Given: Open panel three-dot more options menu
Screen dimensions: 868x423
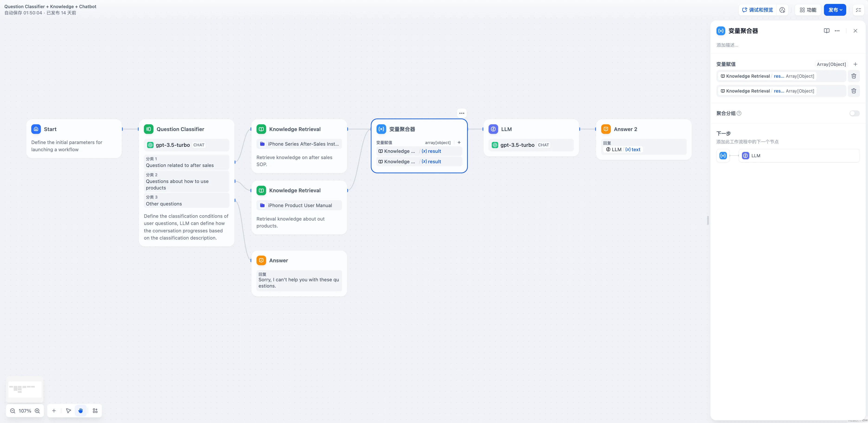Looking at the screenshot, I should click(837, 31).
